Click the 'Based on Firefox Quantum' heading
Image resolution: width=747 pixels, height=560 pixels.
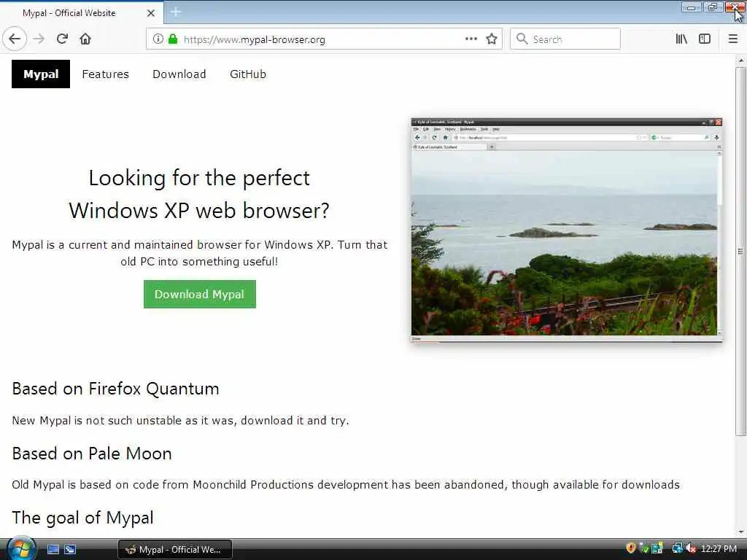[115, 389]
